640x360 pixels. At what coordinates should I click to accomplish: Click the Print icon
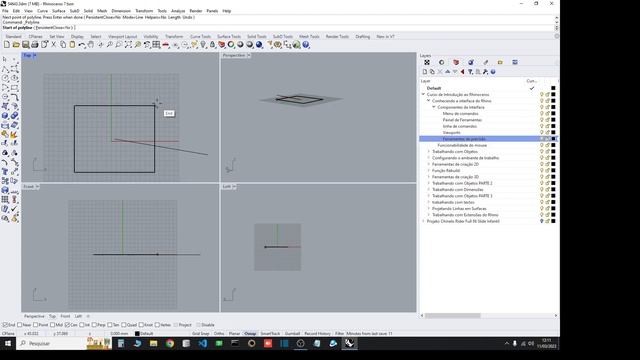(x=35, y=44)
